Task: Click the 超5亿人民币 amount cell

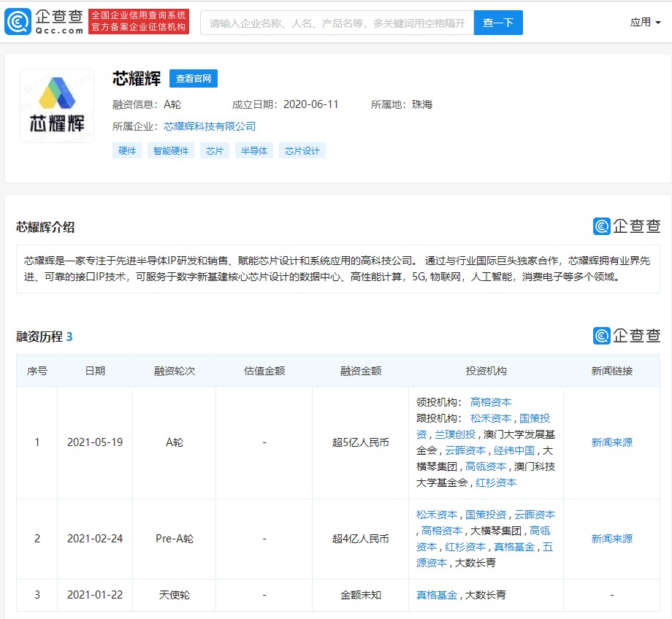Action: click(360, 442)
